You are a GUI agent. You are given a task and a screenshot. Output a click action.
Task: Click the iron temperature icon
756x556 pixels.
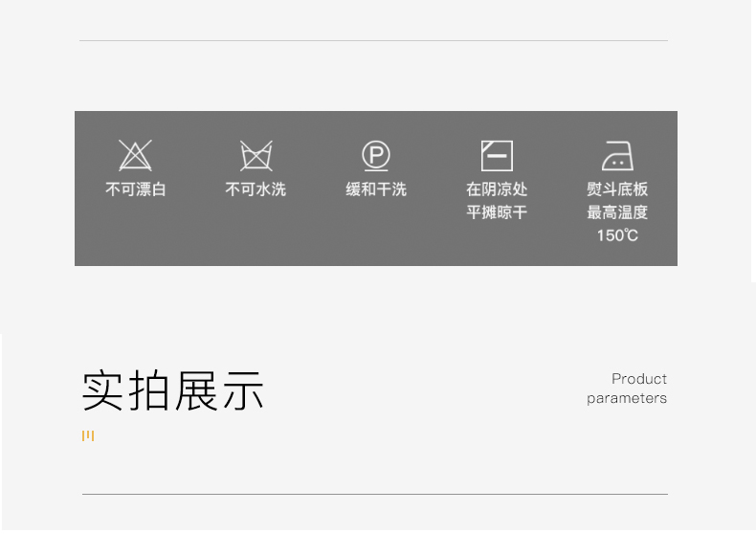point(617,156)
